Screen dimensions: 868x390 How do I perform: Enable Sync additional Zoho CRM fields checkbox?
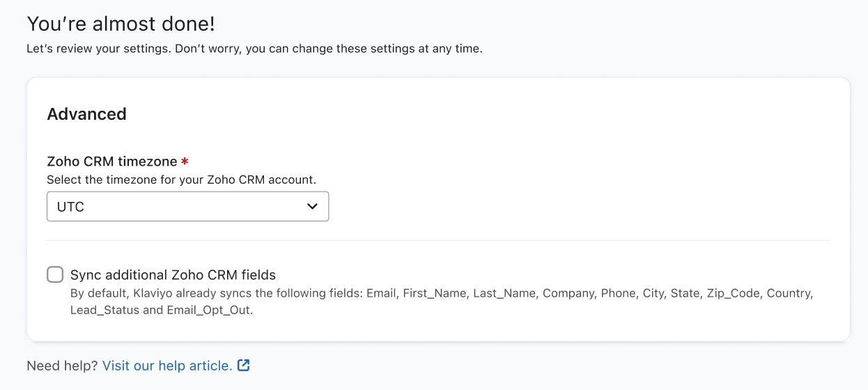55,274
